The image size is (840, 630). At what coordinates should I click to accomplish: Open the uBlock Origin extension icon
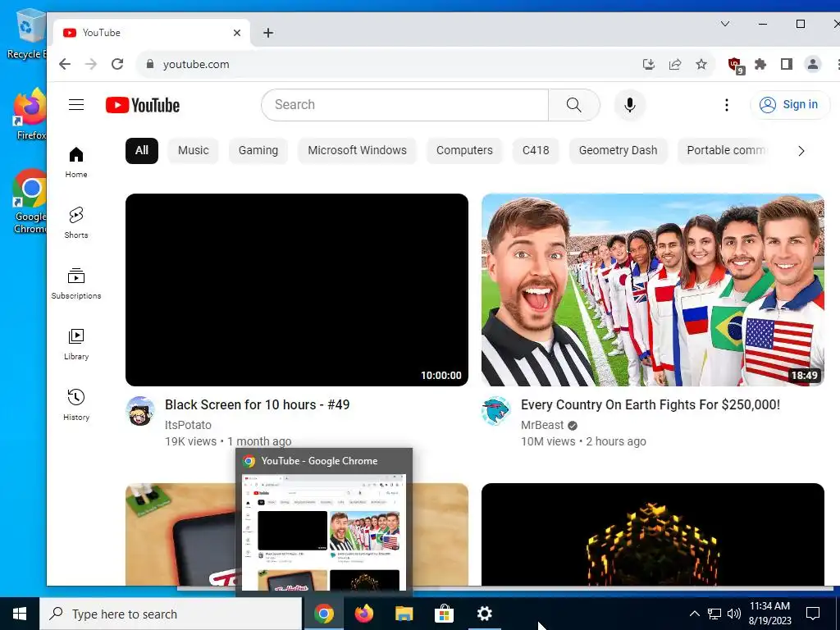[736, 66]
